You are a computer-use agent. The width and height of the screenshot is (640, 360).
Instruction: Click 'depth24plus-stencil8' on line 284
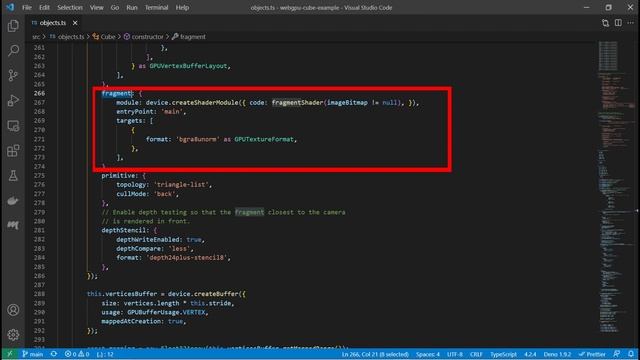[187, 258]
